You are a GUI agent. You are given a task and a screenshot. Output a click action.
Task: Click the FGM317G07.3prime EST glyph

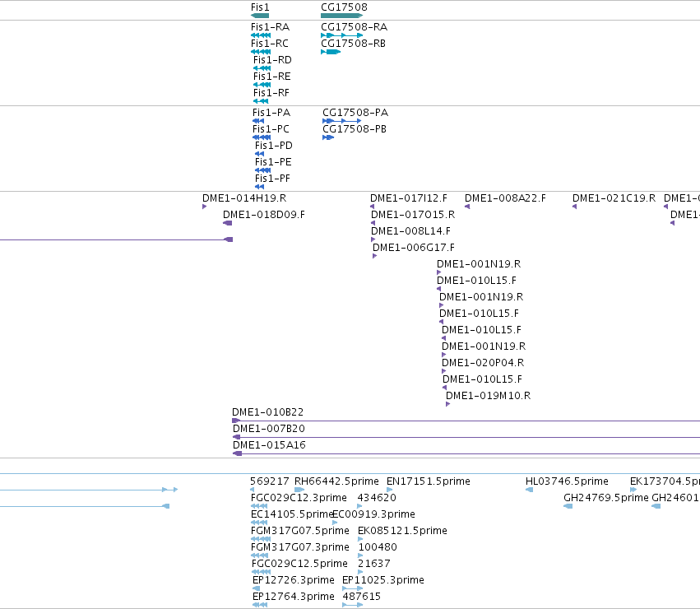[x=259, y=556]
